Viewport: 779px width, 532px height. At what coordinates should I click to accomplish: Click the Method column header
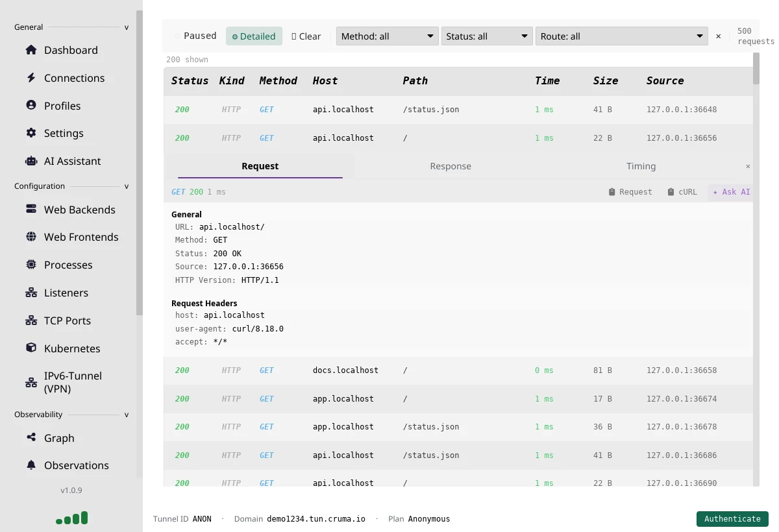(278, 80)
